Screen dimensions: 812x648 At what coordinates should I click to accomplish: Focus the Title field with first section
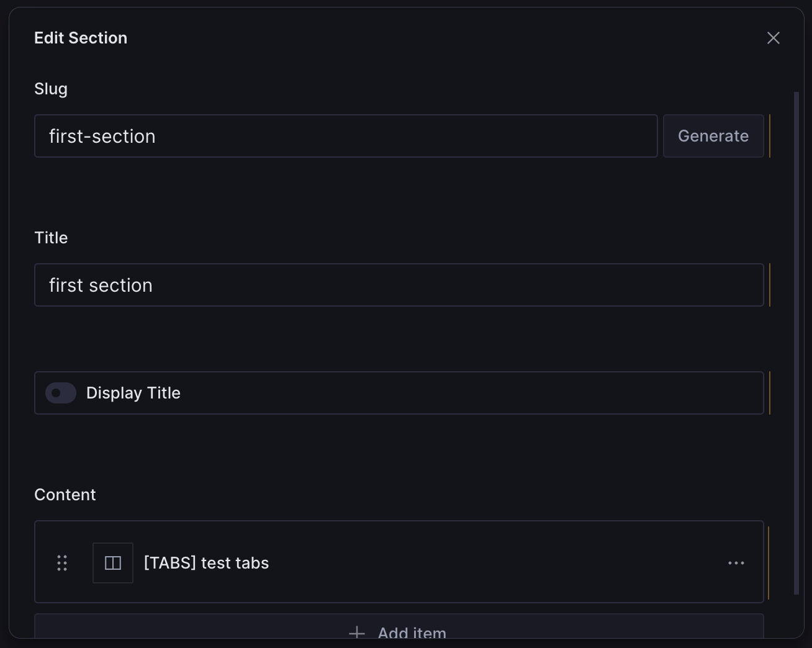tap(399, 285)
